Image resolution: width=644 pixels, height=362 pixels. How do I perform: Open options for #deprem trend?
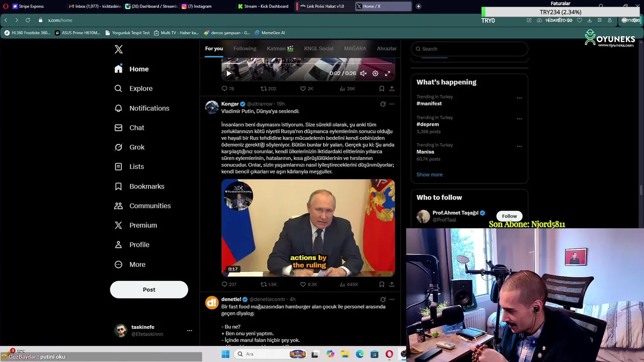tap(519, 119)
